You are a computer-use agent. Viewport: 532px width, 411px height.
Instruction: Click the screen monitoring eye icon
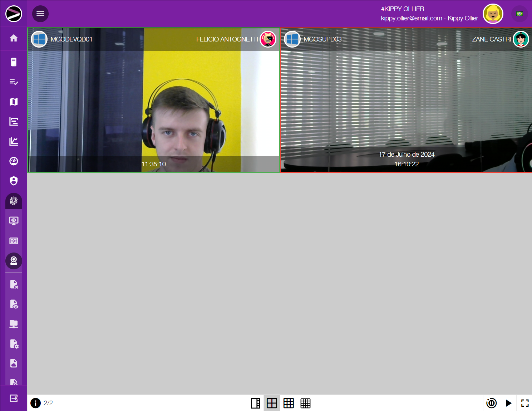(14, 221)
